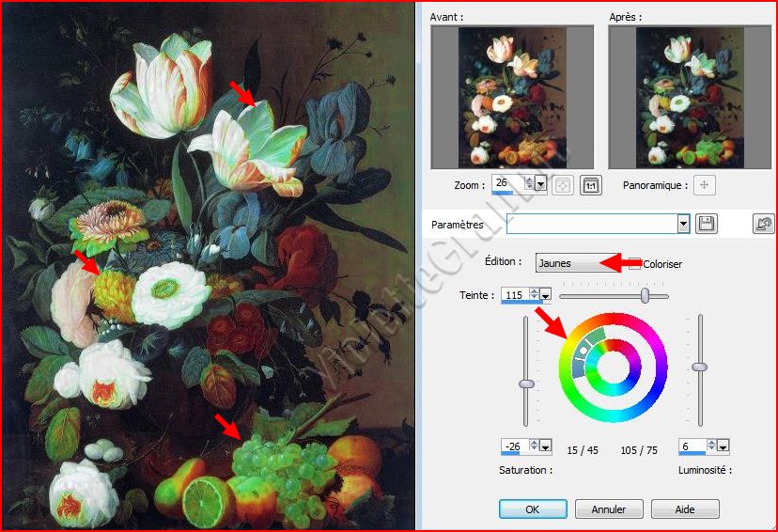This screenshot has height=532, width=778.
Task: Click the Annuler button
Action: (x=609, y=509)
